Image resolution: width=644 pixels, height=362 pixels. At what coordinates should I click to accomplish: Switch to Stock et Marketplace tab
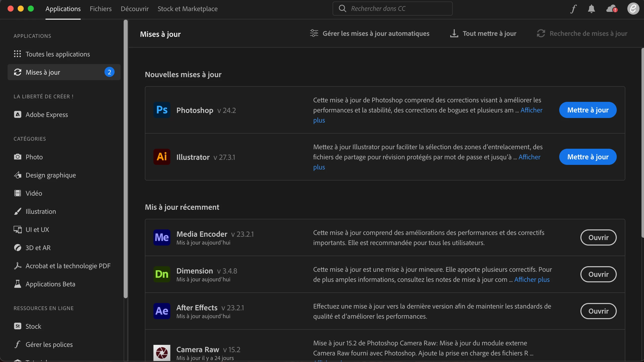[x=187, y=9]
